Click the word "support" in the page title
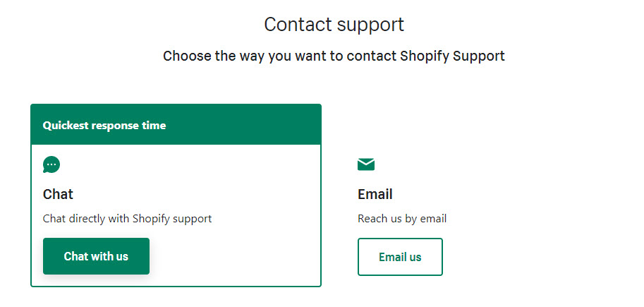644x307 pixels. pos(371,25)
